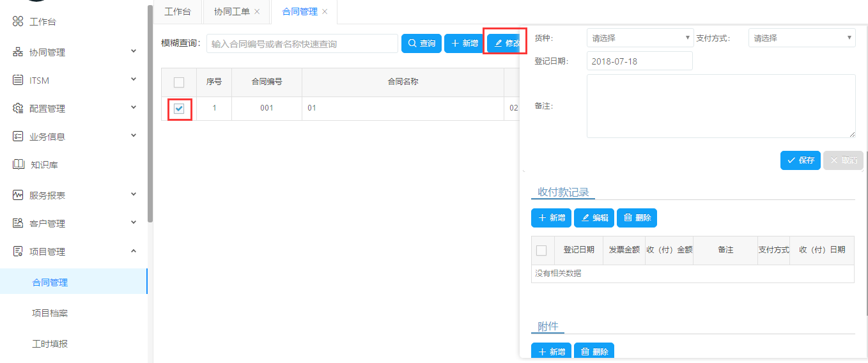
Task: Click the 备注 text area
Action: (x=720, y=106)
